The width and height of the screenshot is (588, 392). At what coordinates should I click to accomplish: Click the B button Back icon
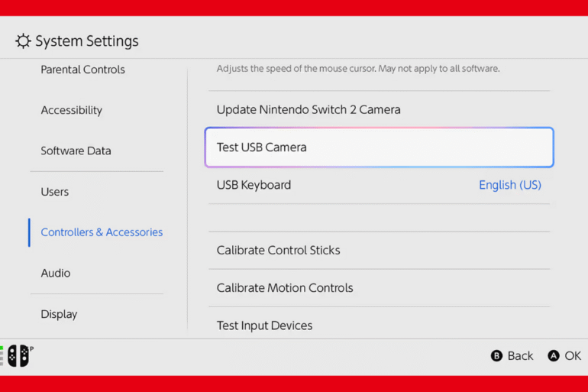tap(496, 355)
